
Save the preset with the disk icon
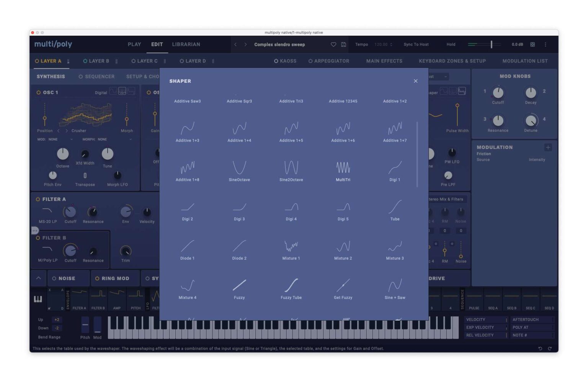[x=344, y=44]
